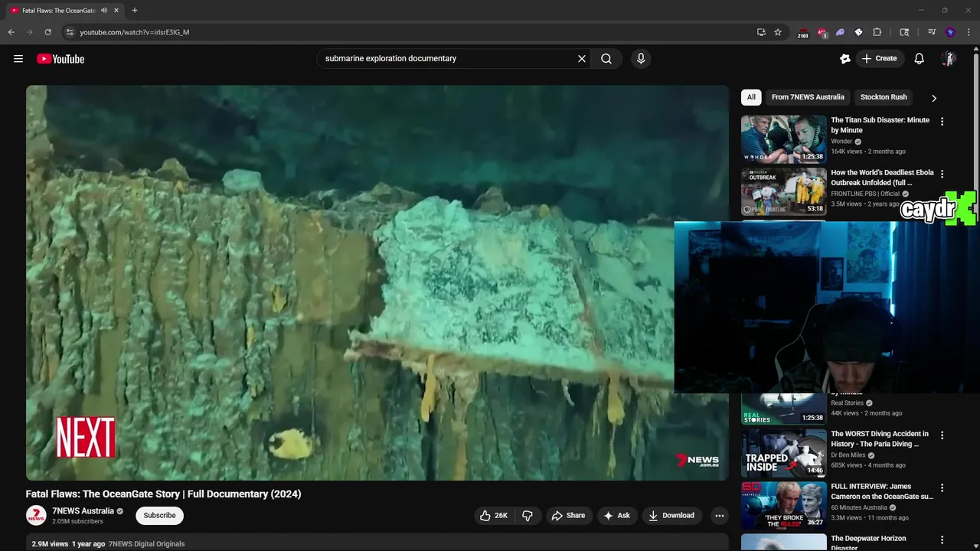Open the Chrome three-dot menu
980x551 pixels.
(969, 32)
